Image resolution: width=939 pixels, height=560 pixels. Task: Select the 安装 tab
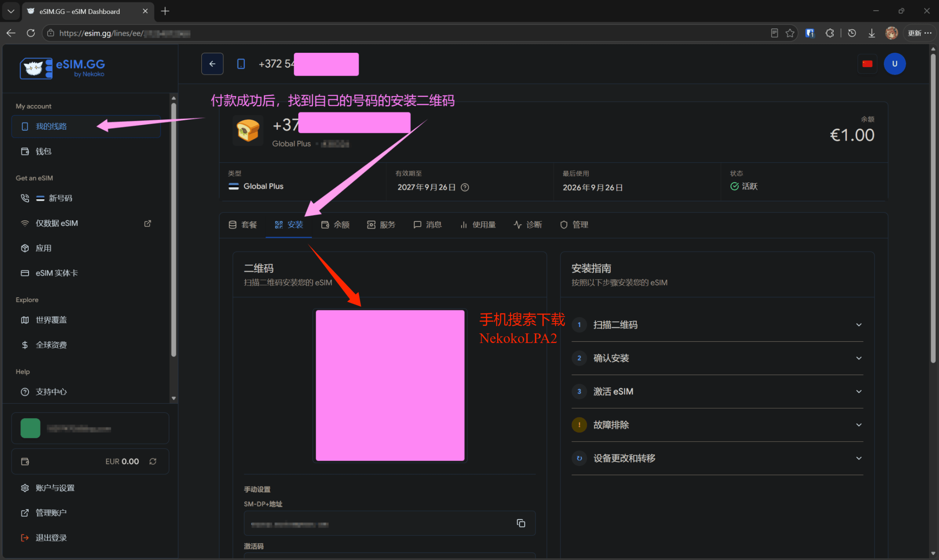[289, 225]
